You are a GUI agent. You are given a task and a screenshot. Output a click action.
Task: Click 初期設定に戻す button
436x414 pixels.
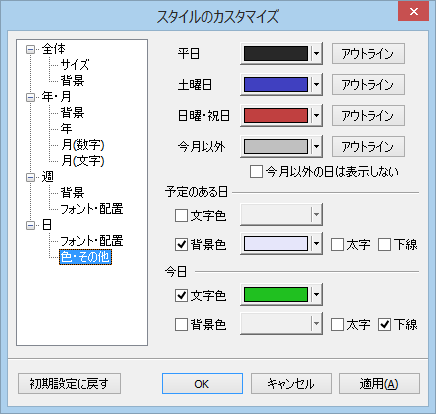[69, 384]
